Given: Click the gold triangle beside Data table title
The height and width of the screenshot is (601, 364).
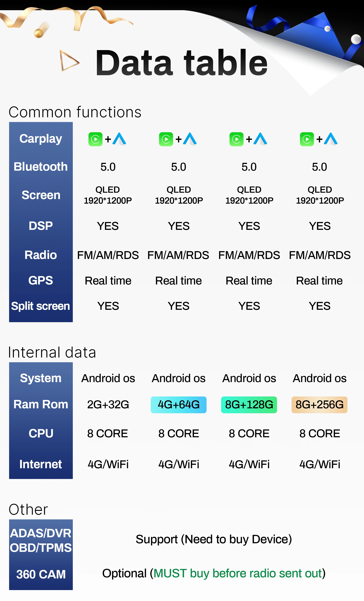Looking at the screenshot, I should pos(70,60).
